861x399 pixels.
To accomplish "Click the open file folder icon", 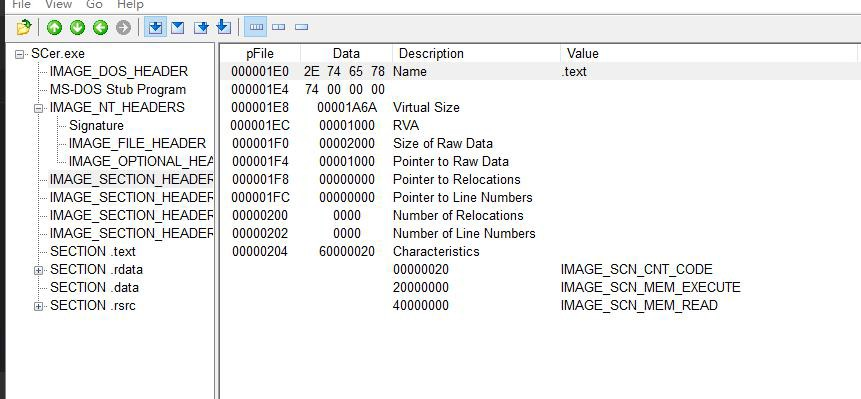I will (24, 27).
